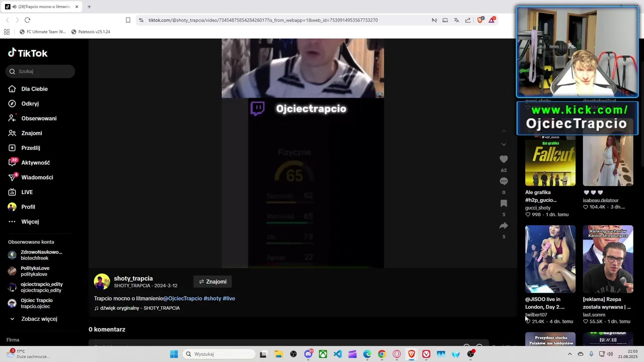Open the bookmarks apps grid icon
The image size is (644, 362).
(7, 32)
